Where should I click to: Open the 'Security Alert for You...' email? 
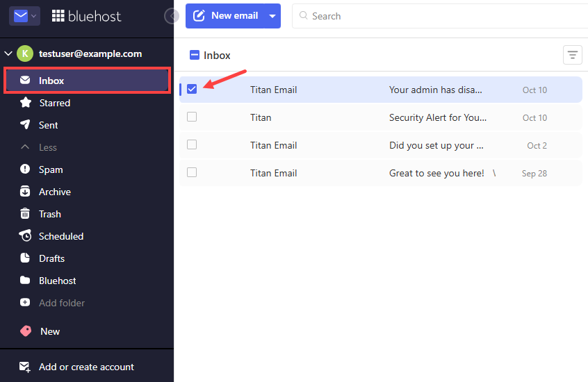(381, 117)
